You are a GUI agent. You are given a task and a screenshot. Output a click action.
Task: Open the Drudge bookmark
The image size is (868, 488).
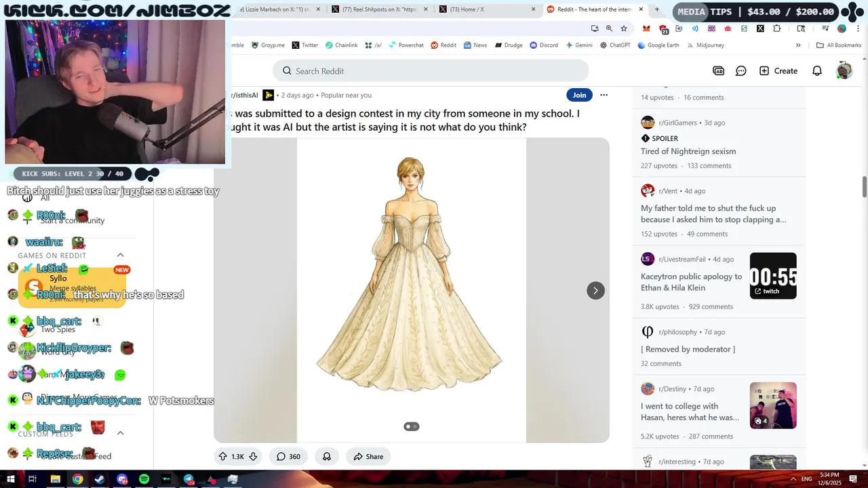(x=508, y=45)
